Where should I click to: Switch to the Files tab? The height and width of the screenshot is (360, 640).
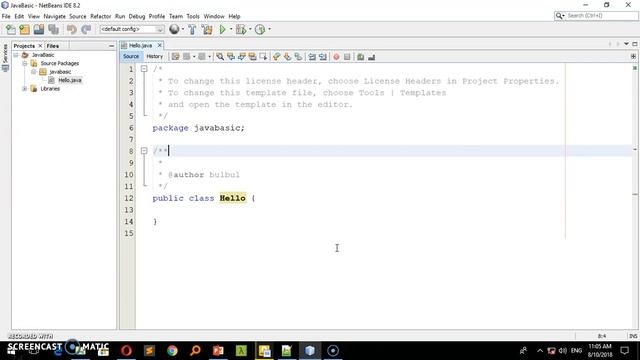(x=53, y=46)
